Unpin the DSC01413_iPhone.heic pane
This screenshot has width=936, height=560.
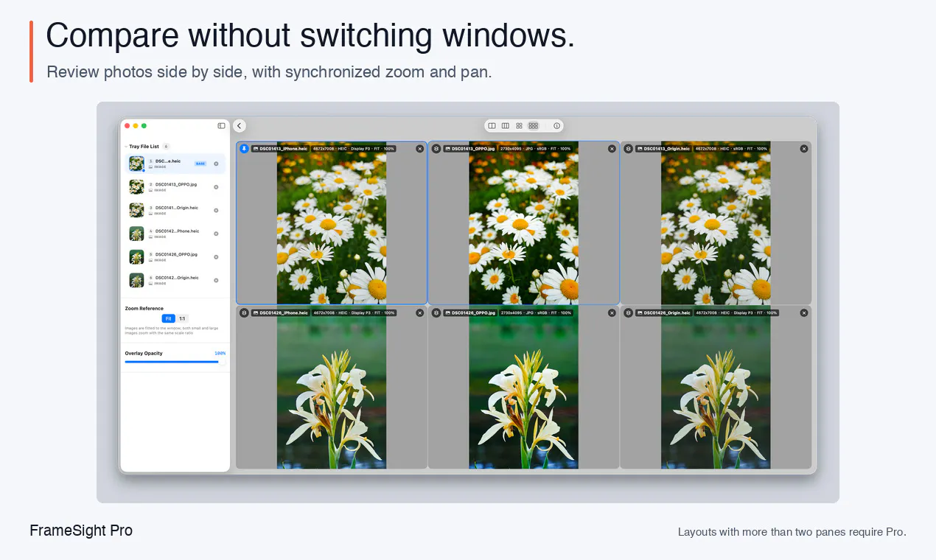point(244,149)
